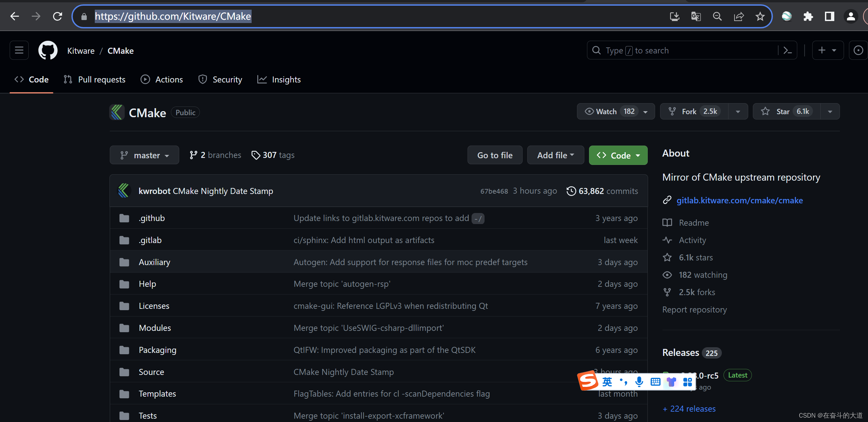Open the hamburger navigation menu
Viewport: 868px width, 422px height.
19,50
